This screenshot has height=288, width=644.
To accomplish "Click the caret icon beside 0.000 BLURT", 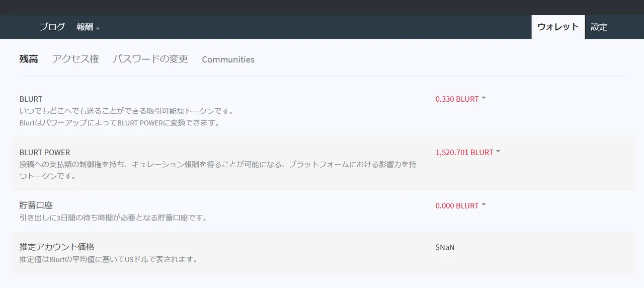I will [x=484, y=205].
